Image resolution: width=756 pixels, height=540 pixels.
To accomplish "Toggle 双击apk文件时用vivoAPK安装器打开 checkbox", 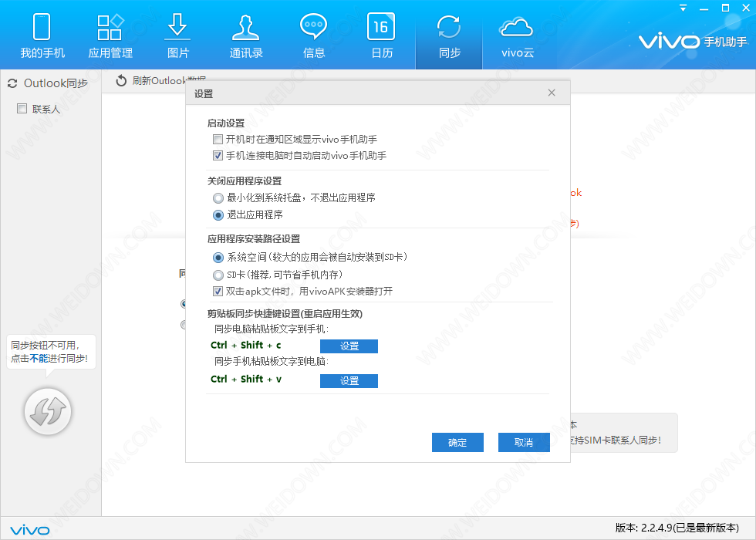I will 218,292.
